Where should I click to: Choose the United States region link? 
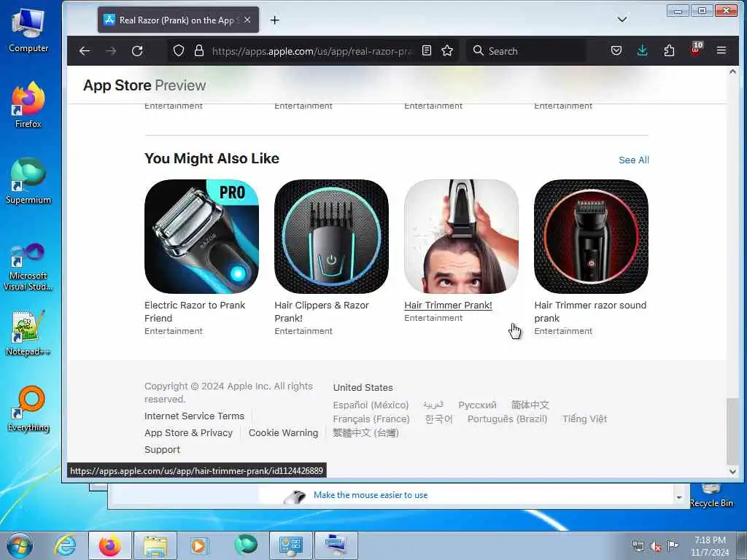point(363,388)
